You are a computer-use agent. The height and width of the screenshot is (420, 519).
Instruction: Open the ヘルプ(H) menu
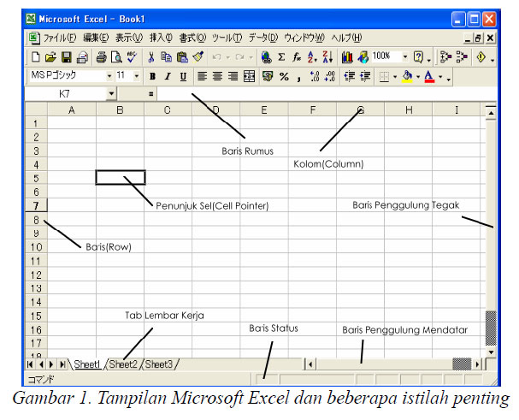(x=347, y=38)
